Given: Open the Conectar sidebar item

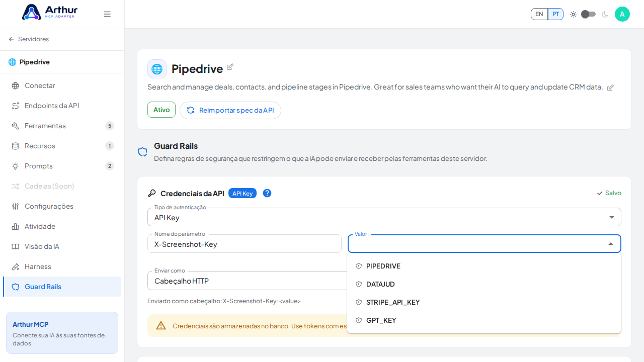Looking at the screenshot, I should pyautogui.click(x=62, y=85).
